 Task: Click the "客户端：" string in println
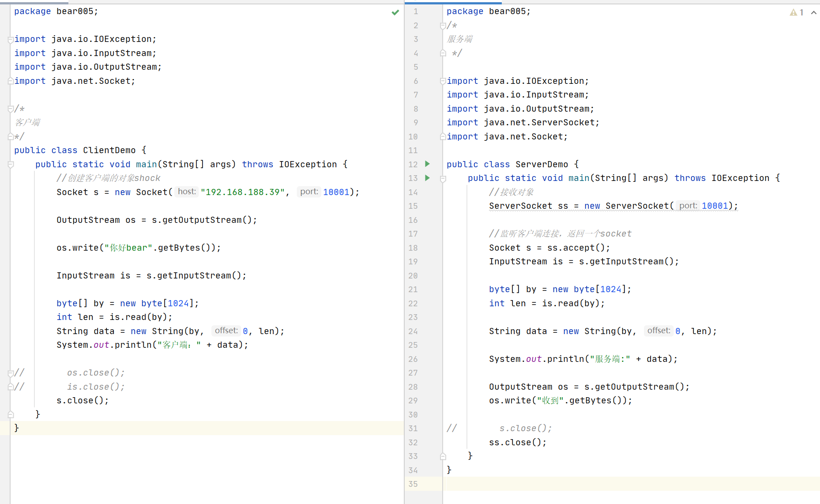179,345
